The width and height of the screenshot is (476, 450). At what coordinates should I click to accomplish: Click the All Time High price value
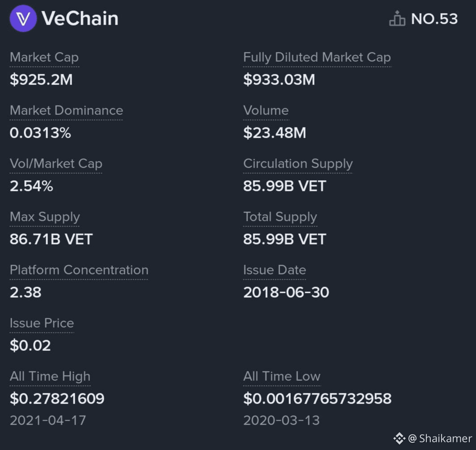57,399
